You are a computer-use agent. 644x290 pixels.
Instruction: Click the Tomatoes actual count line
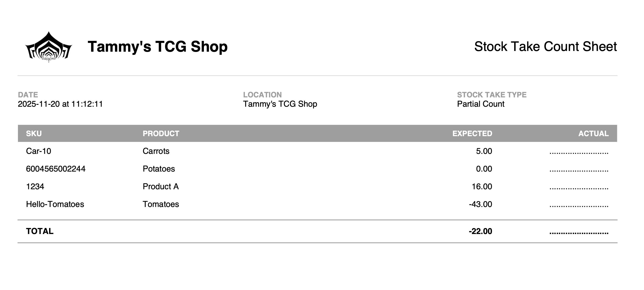click(579, 206)
